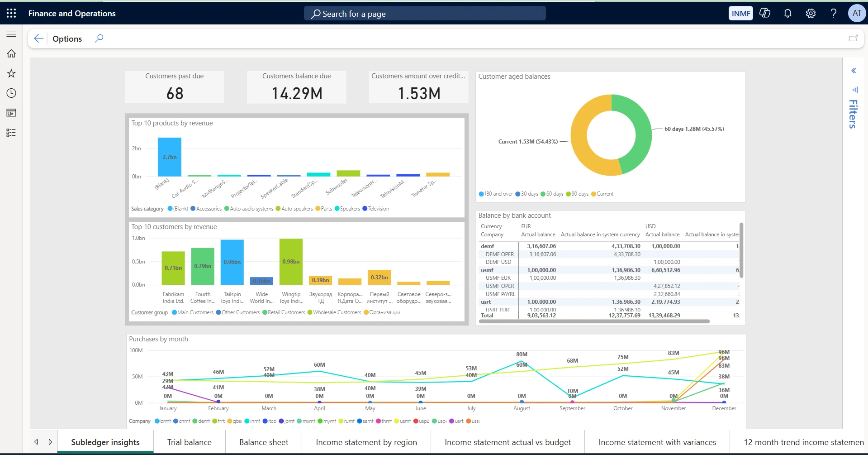Screen dimensions: 868x455
Task: Select the Subledger insights tab
Action: pos(105,442)
